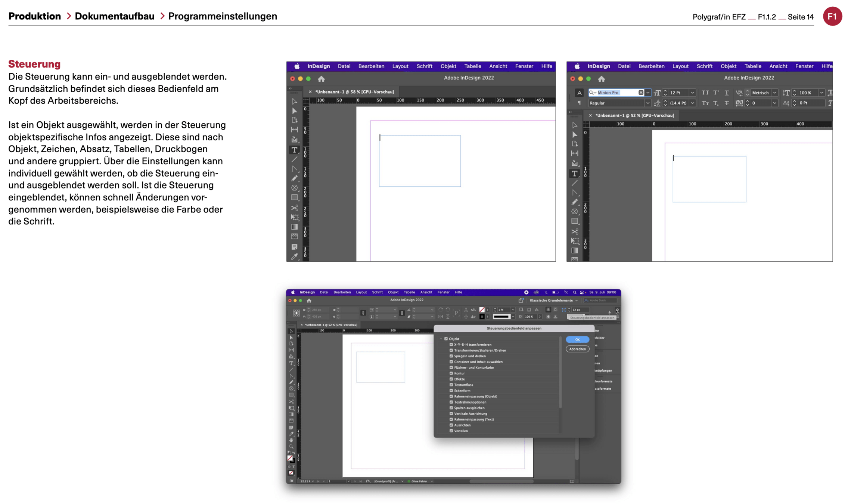Disable the Spiegeln und drehen checkbox
Screen dimensions: 848x504
tap(451, 356)
